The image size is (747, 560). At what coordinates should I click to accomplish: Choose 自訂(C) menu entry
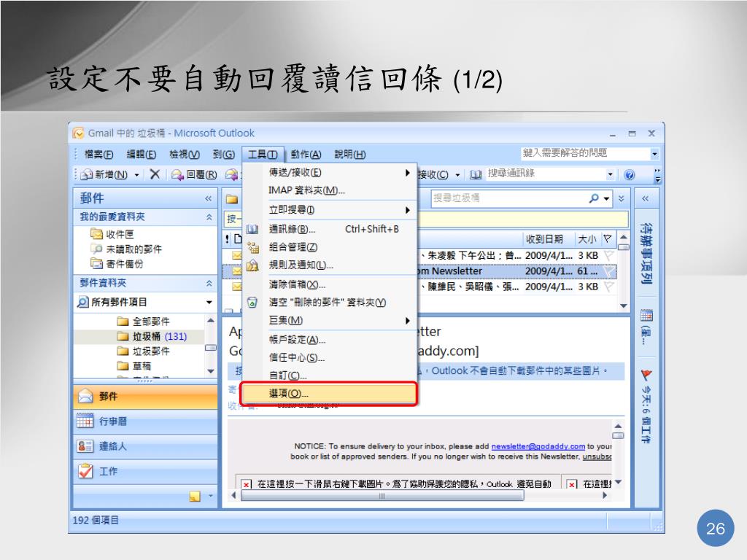coord(329,376)
